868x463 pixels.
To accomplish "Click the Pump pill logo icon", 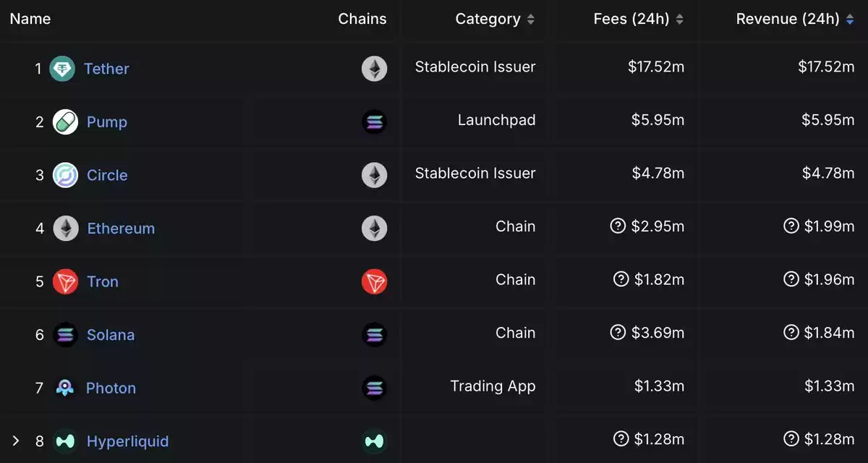I will point(65,122).
